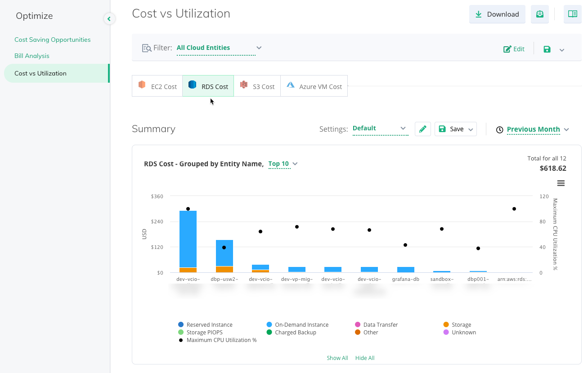This screenshot has height=373, width=588.
Task: Click the filter search icon
Action: click(147, 48)
